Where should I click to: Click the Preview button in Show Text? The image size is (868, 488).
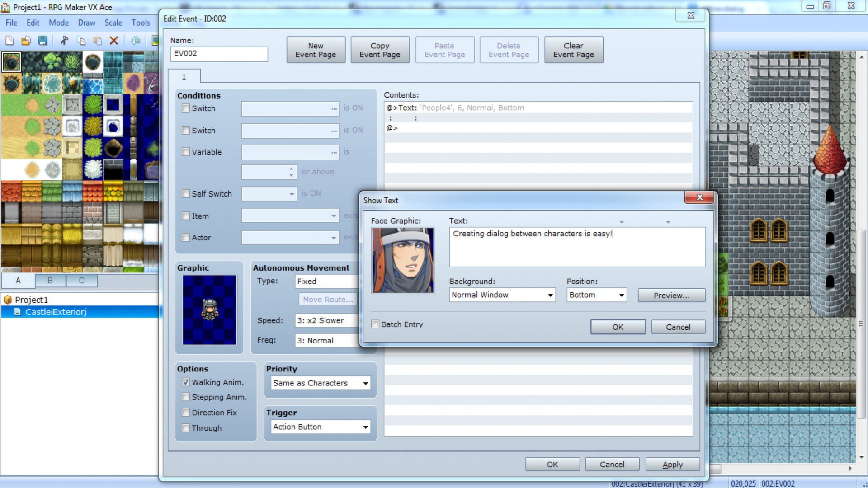tap(671, 295)
